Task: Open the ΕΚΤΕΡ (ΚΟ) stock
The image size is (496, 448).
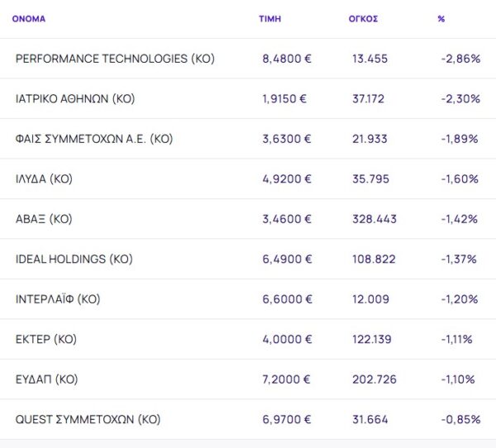Action: pos(45,339)
